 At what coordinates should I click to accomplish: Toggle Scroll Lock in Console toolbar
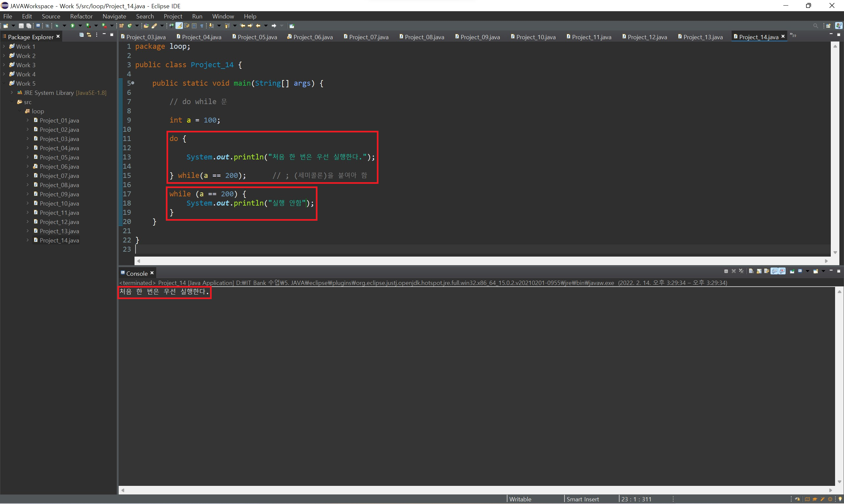coord(759,271)
